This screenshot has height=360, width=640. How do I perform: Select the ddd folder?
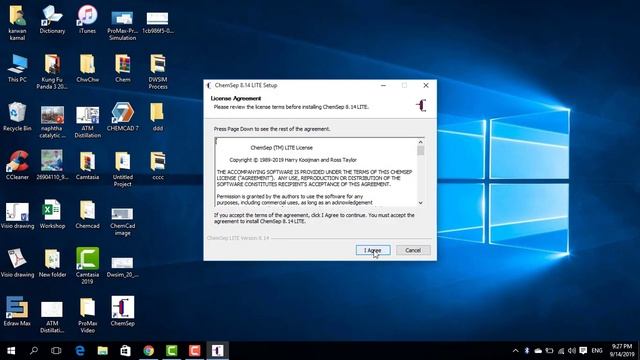[158, 117]
